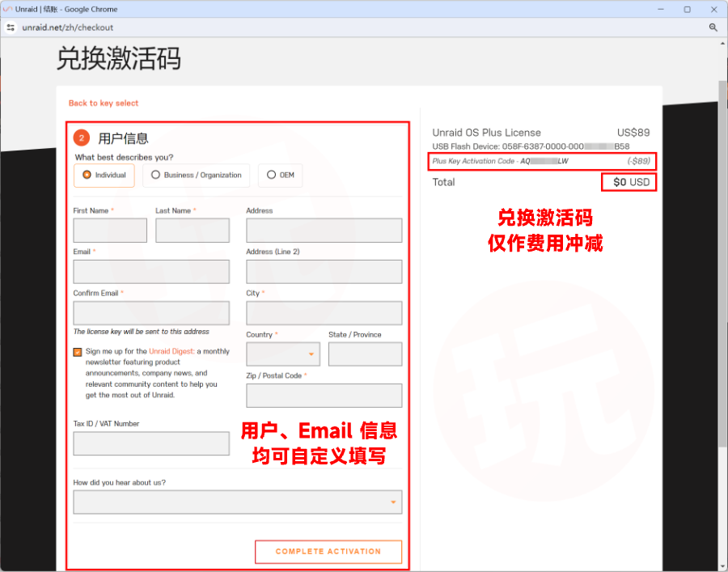Click the Back to key select link
This screenshot has height=572, width=728.
(104, 103)
